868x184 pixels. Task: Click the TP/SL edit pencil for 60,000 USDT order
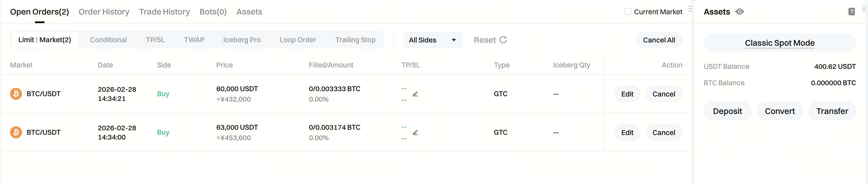(x=415, y=94)
